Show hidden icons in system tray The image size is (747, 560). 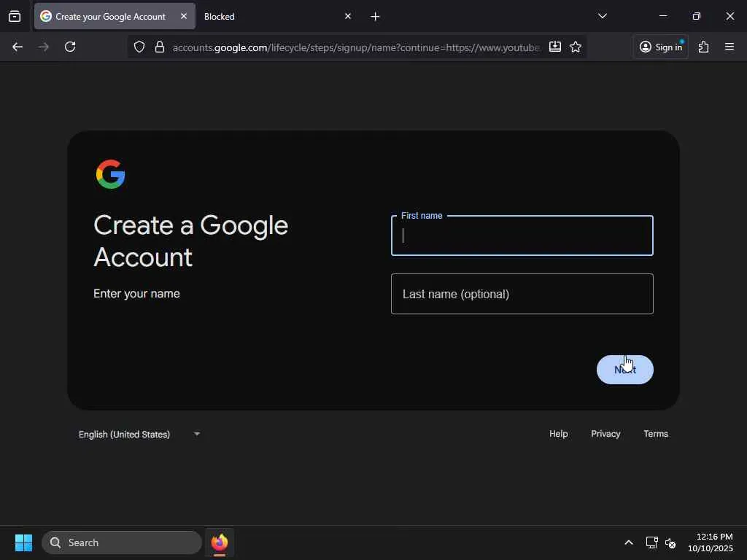[629, 542]
